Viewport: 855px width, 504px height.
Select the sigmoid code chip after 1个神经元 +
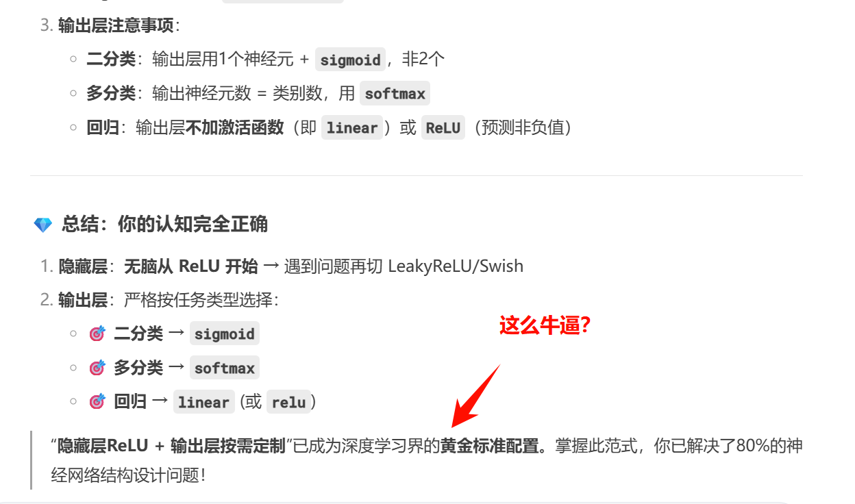[x=350, y=60]
